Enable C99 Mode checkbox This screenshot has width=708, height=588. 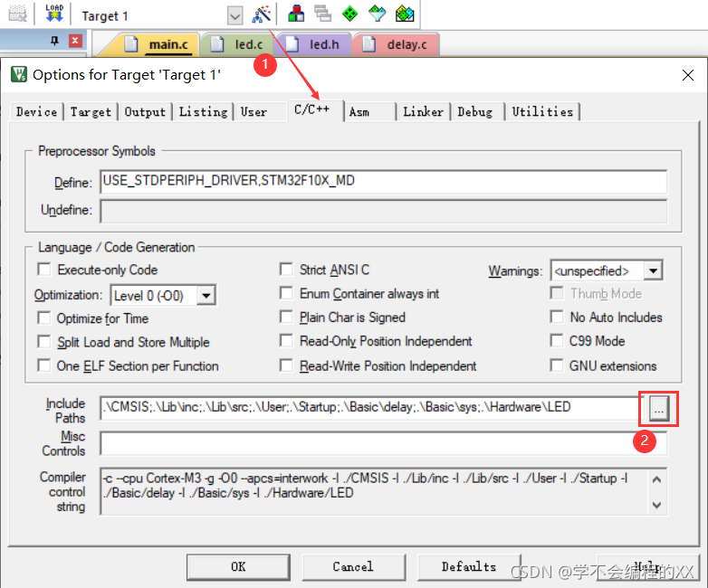point(557,341)
